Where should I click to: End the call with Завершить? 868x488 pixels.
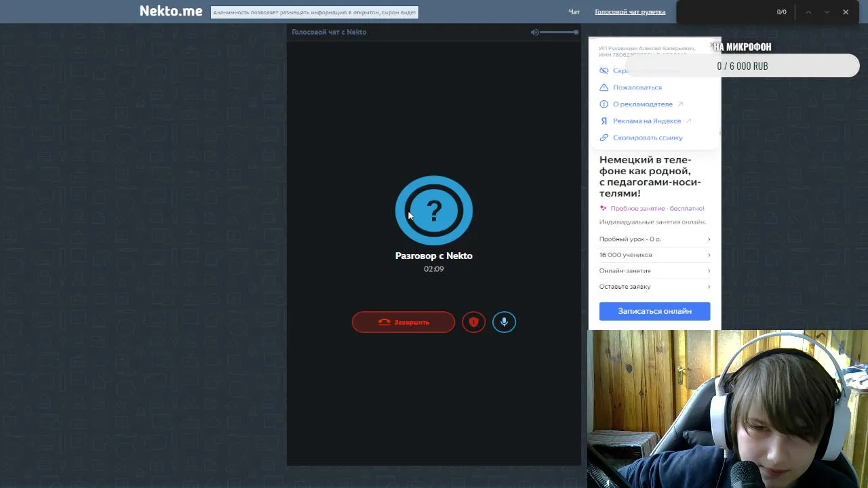pyautogui.click(x=403, y=322)
